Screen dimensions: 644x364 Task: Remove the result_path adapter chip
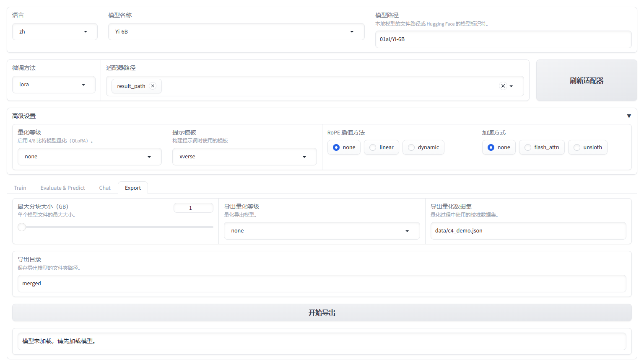153,86
